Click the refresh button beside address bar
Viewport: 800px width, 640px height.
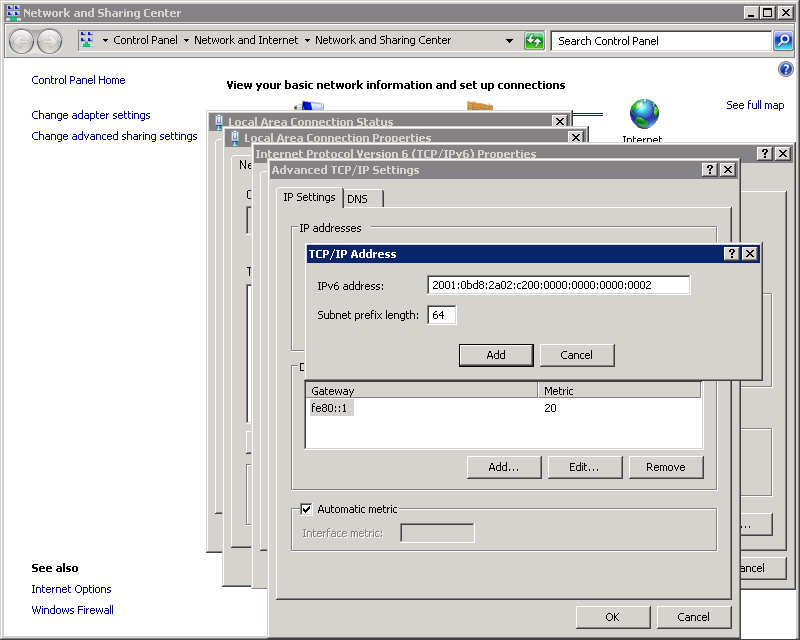point(535,41)
